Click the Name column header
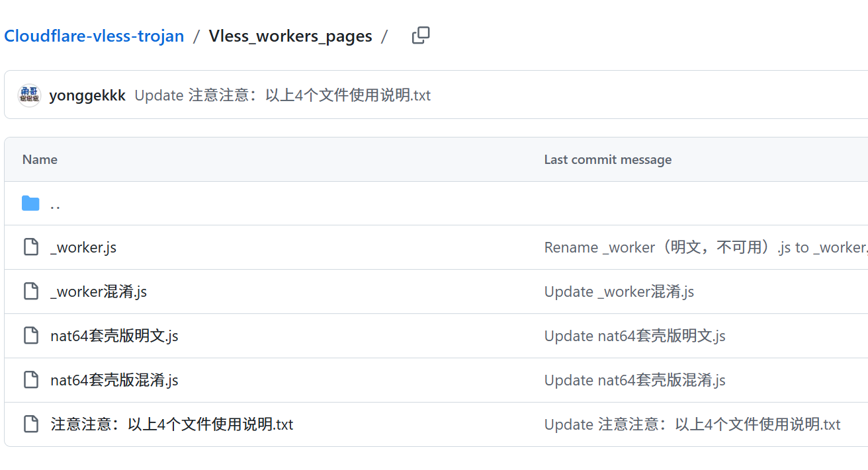Viewport: 868px width, 470px height. point(40,159)
